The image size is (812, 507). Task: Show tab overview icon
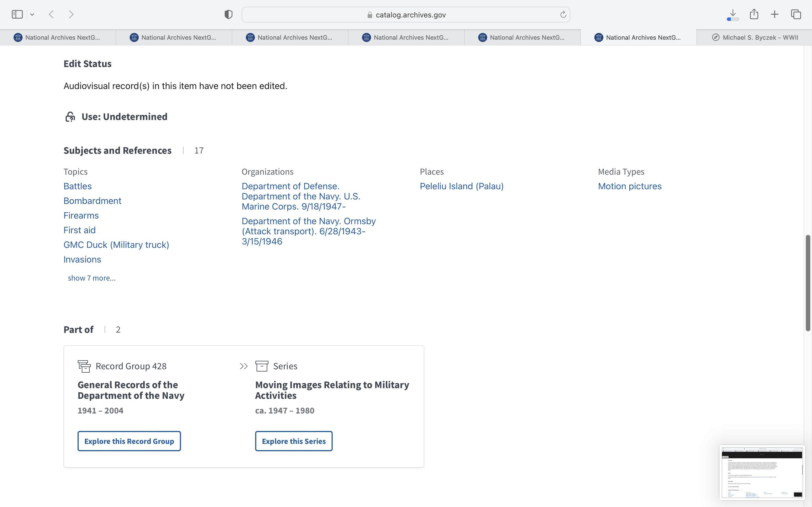(x=796, y=14)
